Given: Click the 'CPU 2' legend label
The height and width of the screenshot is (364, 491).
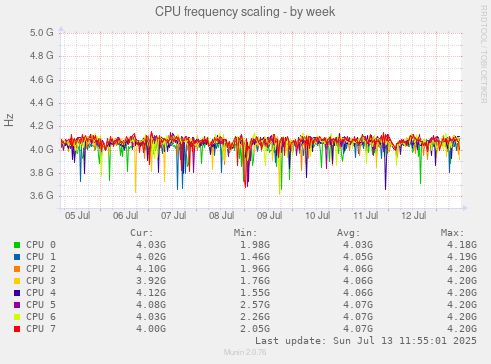Looking at the screenshot, I should (41, 269).
